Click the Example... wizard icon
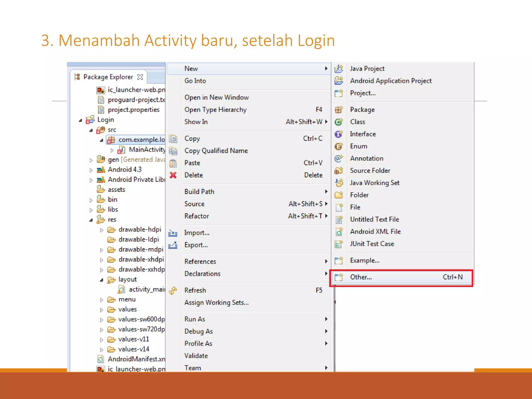 pos(339,261)
